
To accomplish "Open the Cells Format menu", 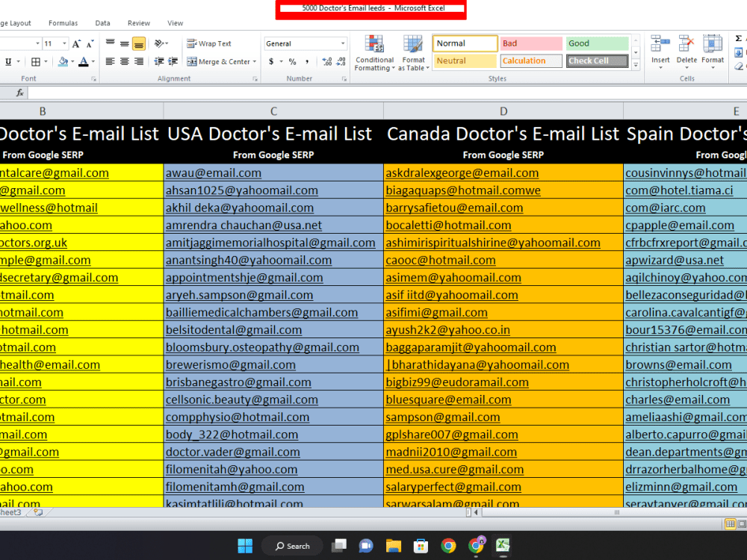I will [713, 52].
